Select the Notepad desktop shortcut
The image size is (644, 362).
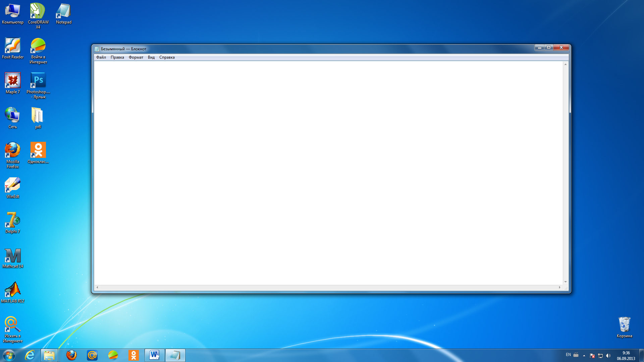(64, 14)
